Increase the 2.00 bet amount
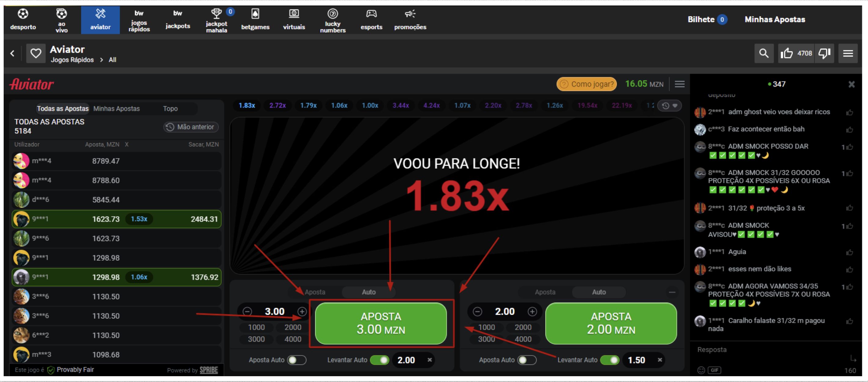The height and width of the screenshot is (382, 868). (x=532, y=311)
